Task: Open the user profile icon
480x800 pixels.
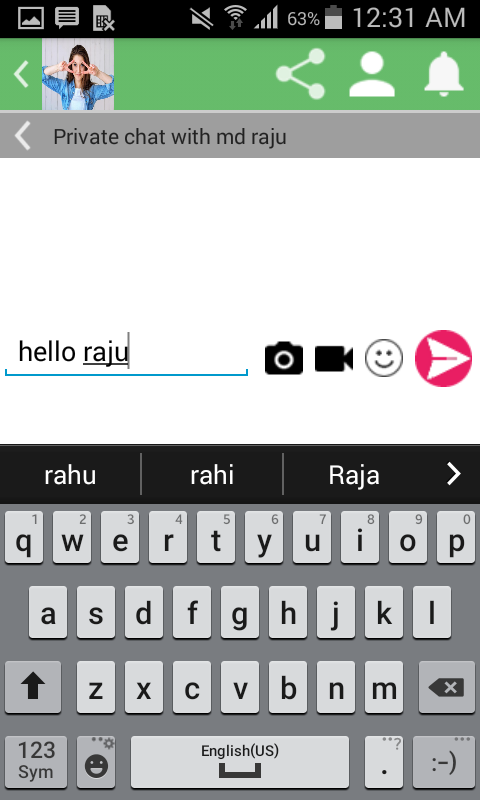Action: (x=372, y=74)
